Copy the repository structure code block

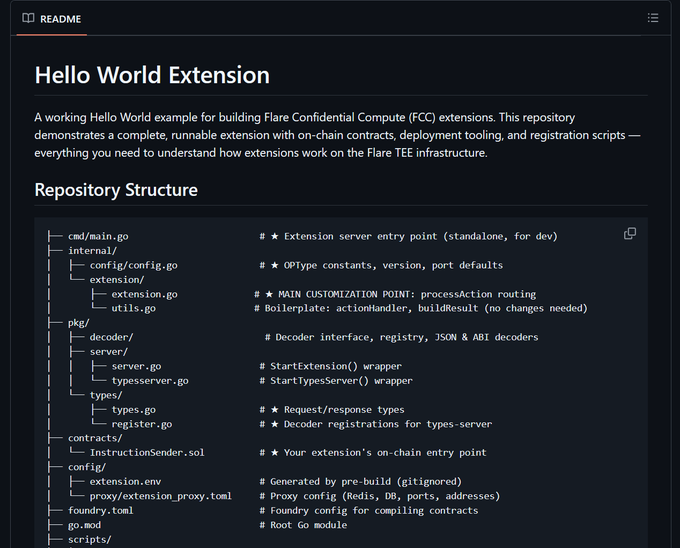coord(630,234)
